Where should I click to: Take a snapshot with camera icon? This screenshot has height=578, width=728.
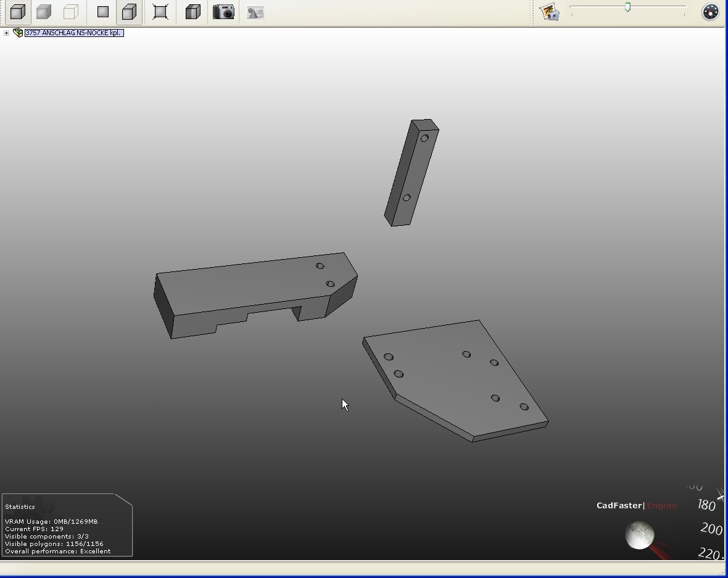coord(223,12)
